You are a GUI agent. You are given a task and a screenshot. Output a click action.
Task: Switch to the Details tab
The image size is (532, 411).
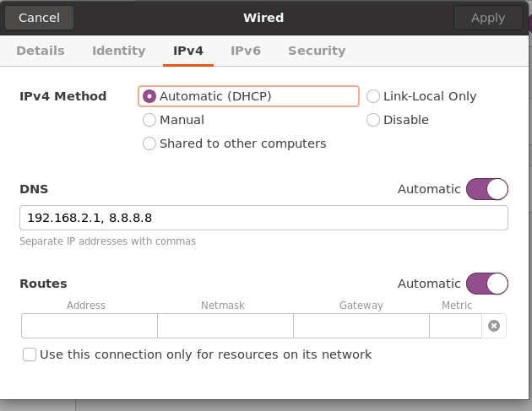point(41,51)
